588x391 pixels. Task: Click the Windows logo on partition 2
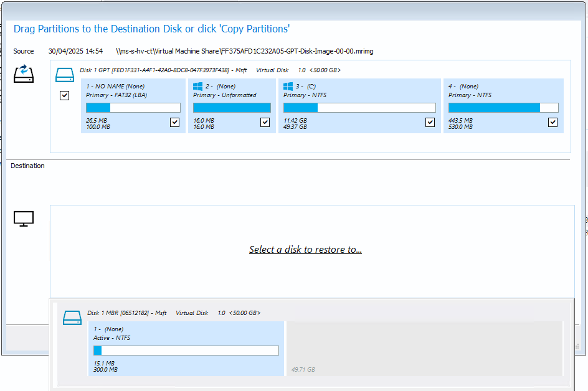(199, 86)
